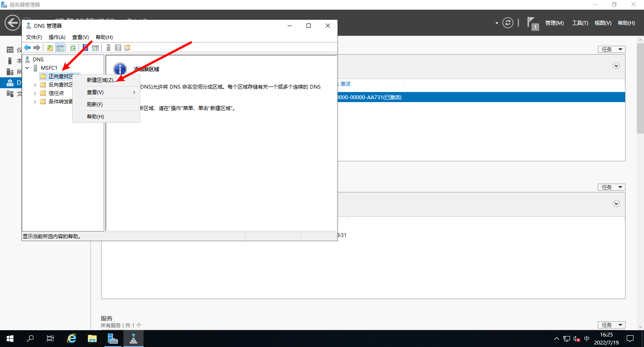Click the green refresh page toolbar icon
Screen dimensions: 644x347
click(73, 48)
